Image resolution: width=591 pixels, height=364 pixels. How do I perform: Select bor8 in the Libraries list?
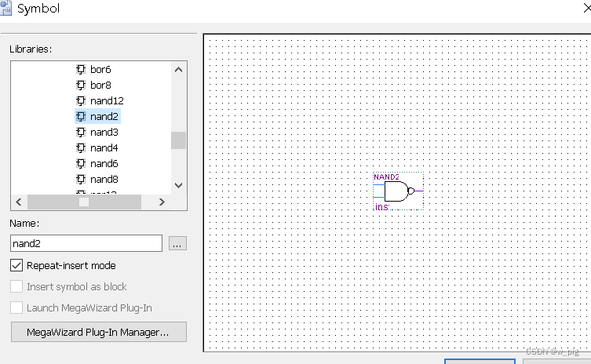100,86
